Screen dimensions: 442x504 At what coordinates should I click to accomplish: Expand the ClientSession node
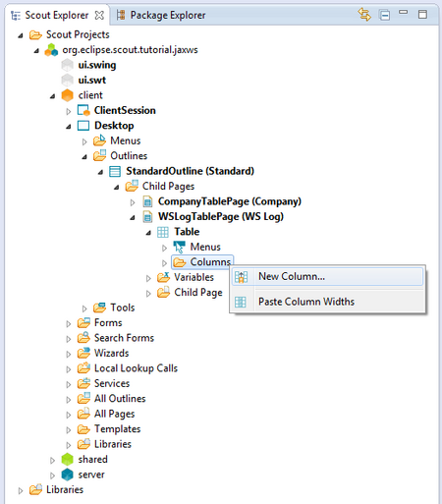pos(68,111)
